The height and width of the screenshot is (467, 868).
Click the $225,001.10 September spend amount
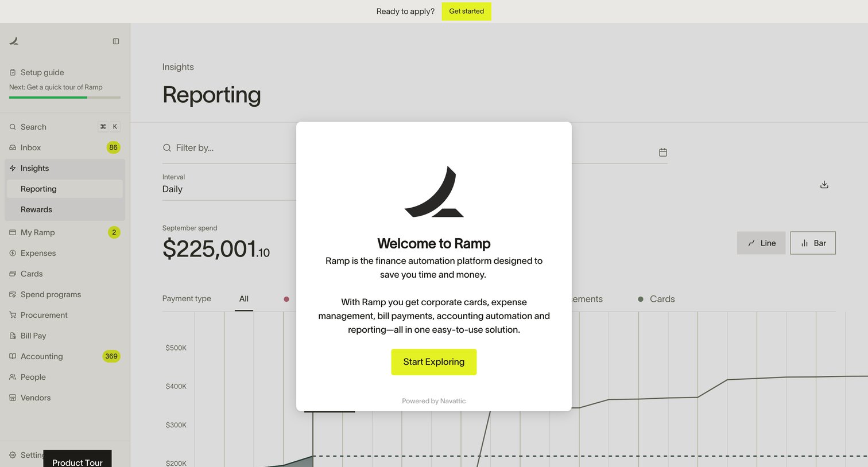pos(216,249)
